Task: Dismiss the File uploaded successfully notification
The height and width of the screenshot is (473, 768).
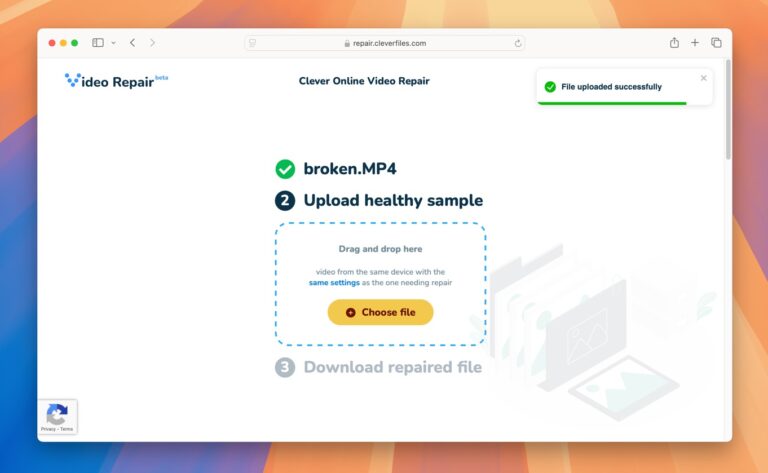Action: [x=703, y=78]
